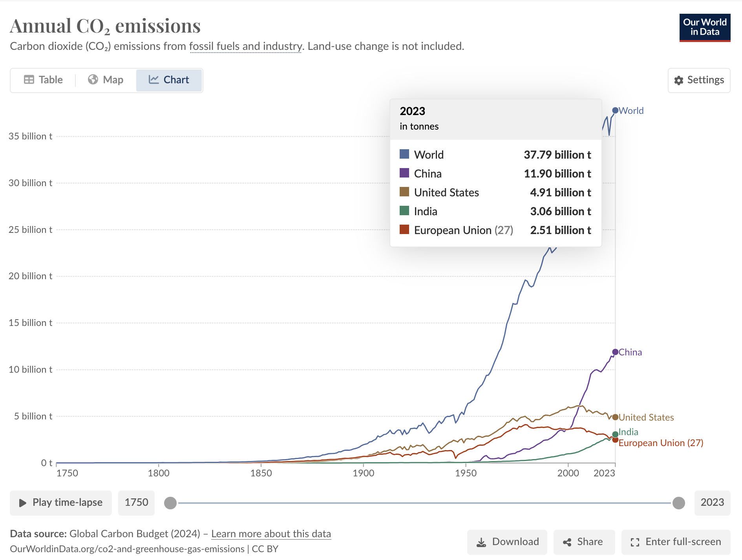
Task: Click the grid icon for Table
Action: [29, 80]
